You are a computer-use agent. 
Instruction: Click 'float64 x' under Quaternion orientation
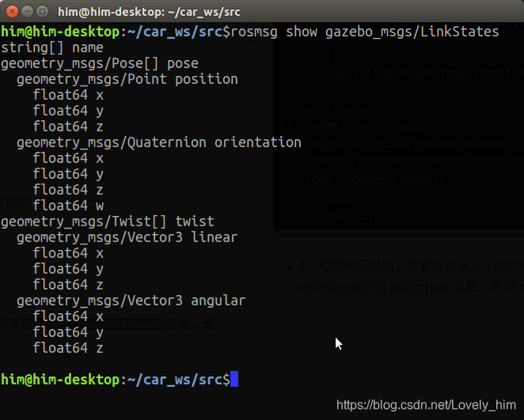69,158
